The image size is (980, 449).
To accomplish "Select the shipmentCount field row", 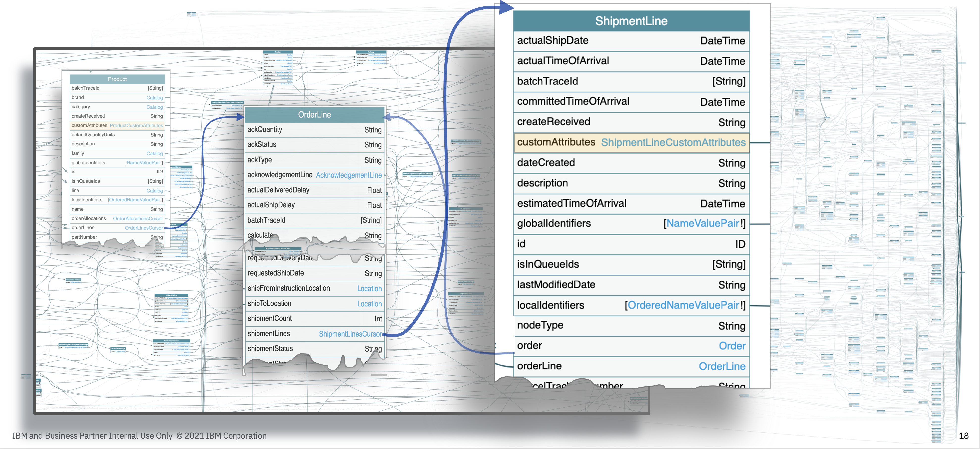I will 314,319.
